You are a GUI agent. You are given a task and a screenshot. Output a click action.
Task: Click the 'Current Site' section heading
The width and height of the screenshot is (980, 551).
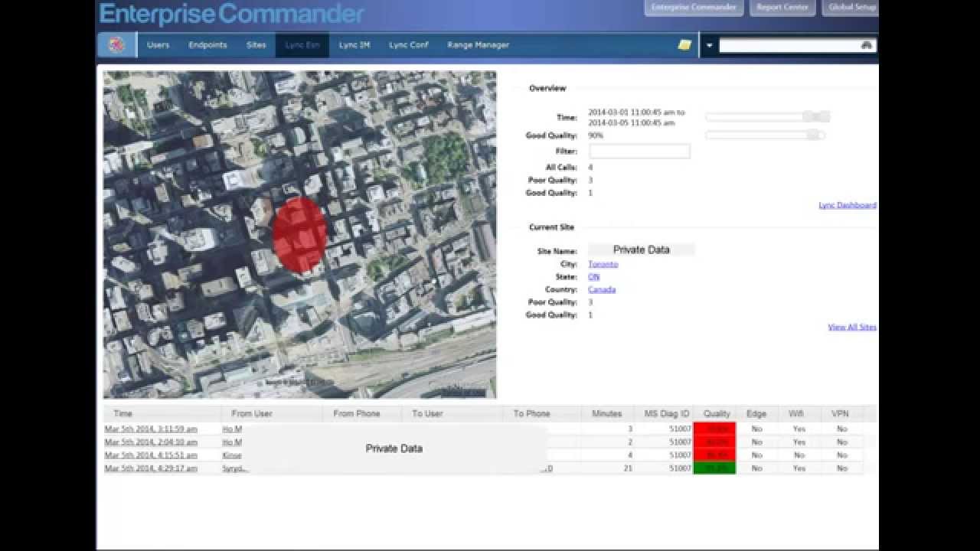click(x=551, y=227)
